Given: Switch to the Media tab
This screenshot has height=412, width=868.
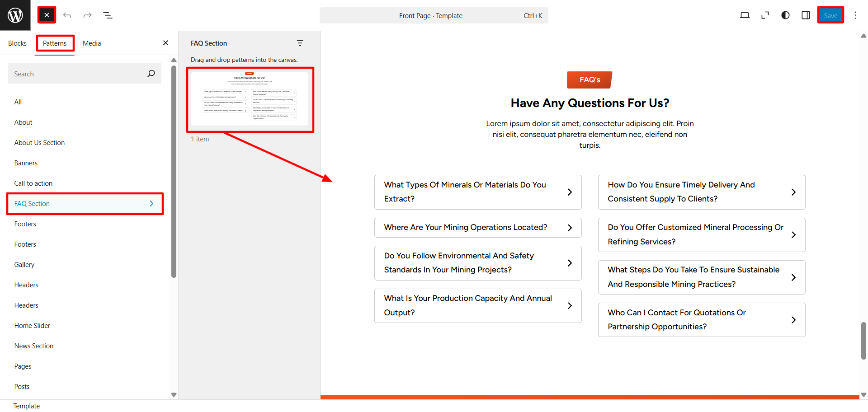Looking at the screenshot, I should point(92,43).
